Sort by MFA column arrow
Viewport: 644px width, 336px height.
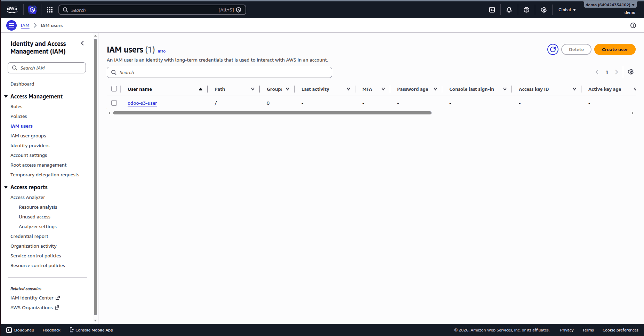click(x=383, y=89)
